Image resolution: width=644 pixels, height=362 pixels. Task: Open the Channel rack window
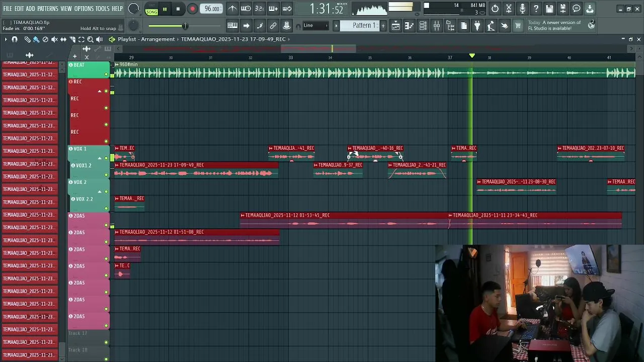pyautogui.click(x=423, y=26)
